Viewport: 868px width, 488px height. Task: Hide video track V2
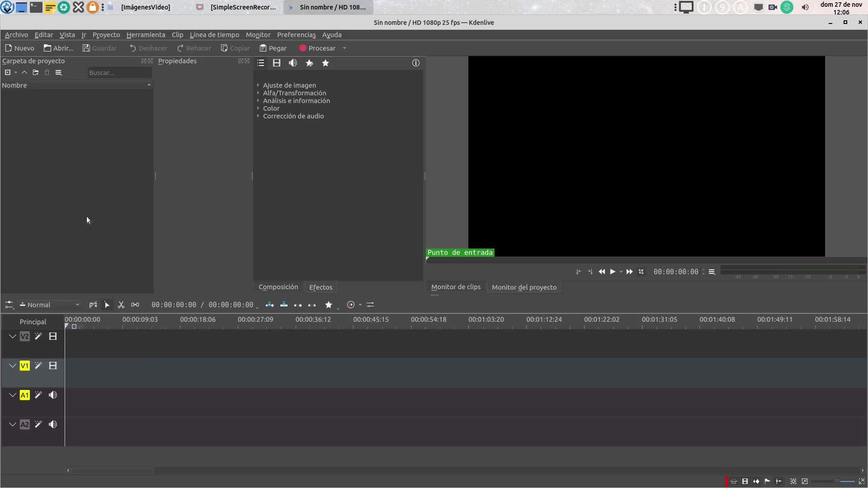point(53,337)
